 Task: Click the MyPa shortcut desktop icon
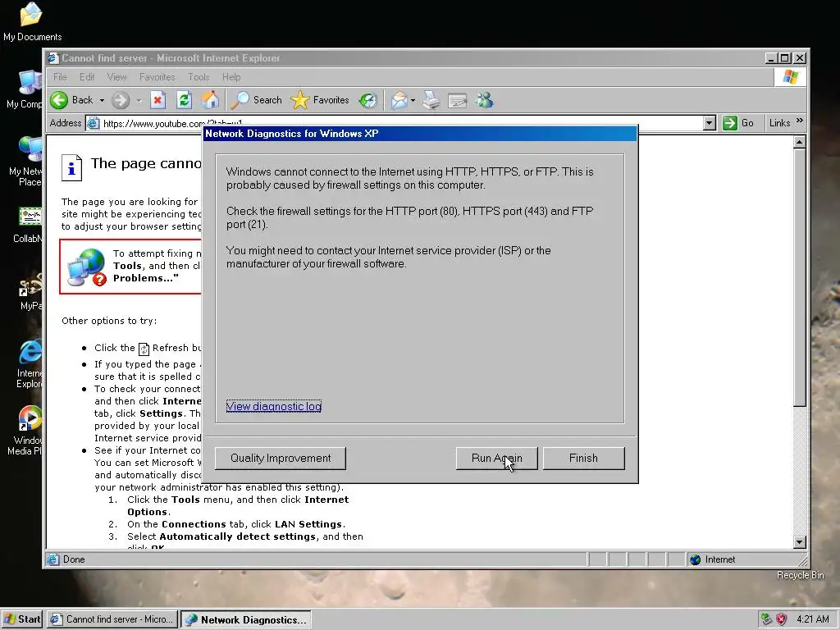click(x=30, y=285)
